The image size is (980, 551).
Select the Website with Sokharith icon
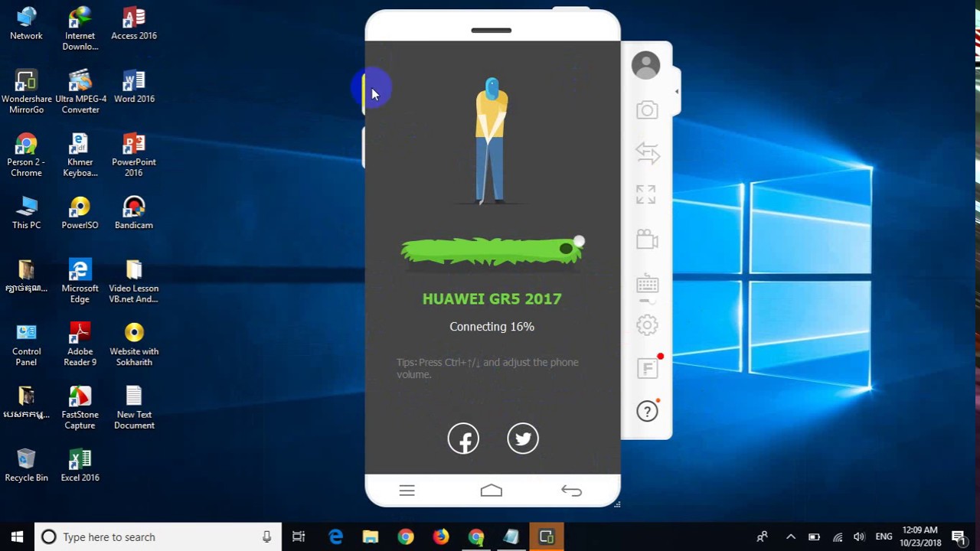(134, 344)
